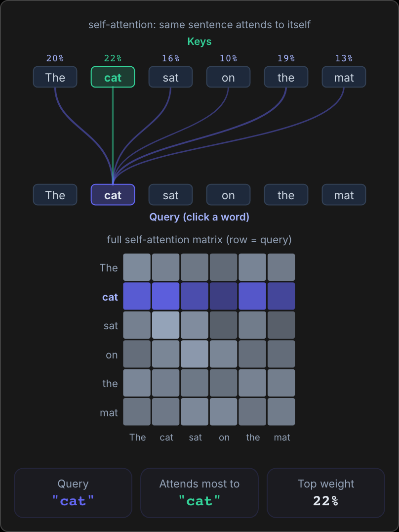
Task: Click matrix cell row on, column cat
Action: point(166,354)
